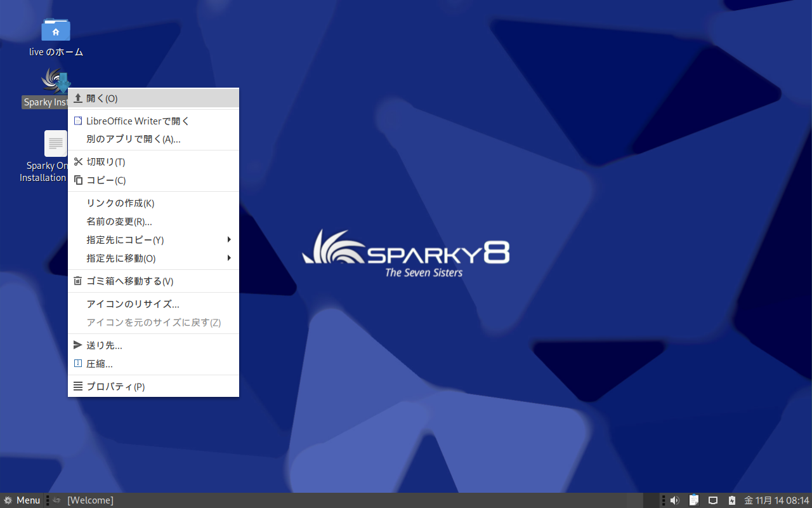Image resolution: width=812 pixels, height=508 pixels.
Task: Click the send arrow icon beside 送り先
Action: tap(78, 345)
